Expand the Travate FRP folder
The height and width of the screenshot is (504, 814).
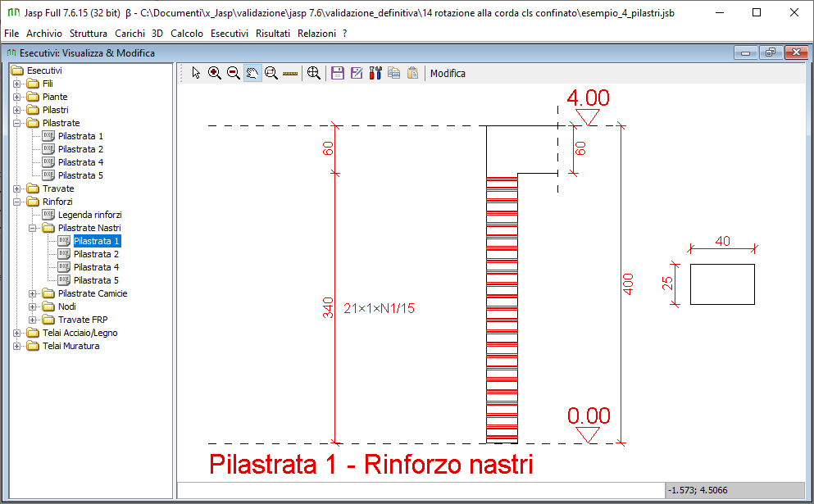[x=32, y=320]
